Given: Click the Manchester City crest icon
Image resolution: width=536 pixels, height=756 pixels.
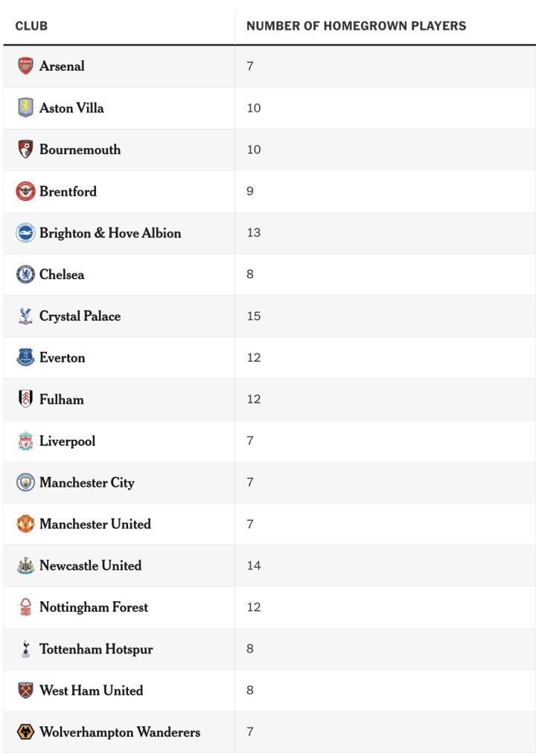Looking at the screenshot, I should click(x=25, y=483).
